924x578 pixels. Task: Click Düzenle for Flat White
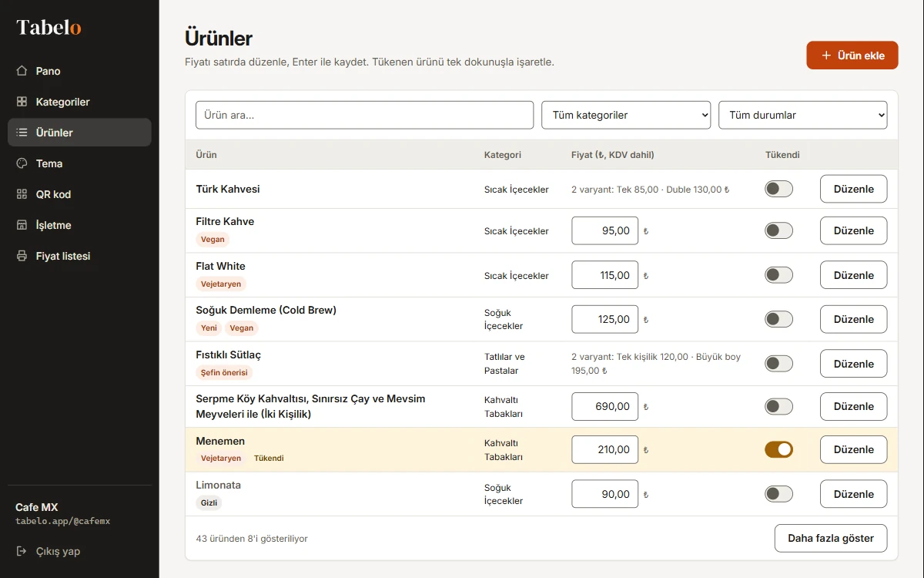[x=853, y=275]
